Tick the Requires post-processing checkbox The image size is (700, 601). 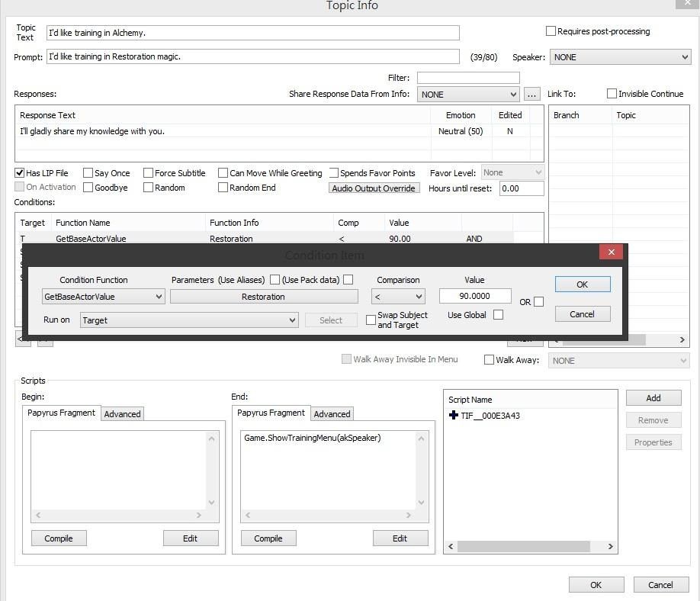(x=551, y=31)
